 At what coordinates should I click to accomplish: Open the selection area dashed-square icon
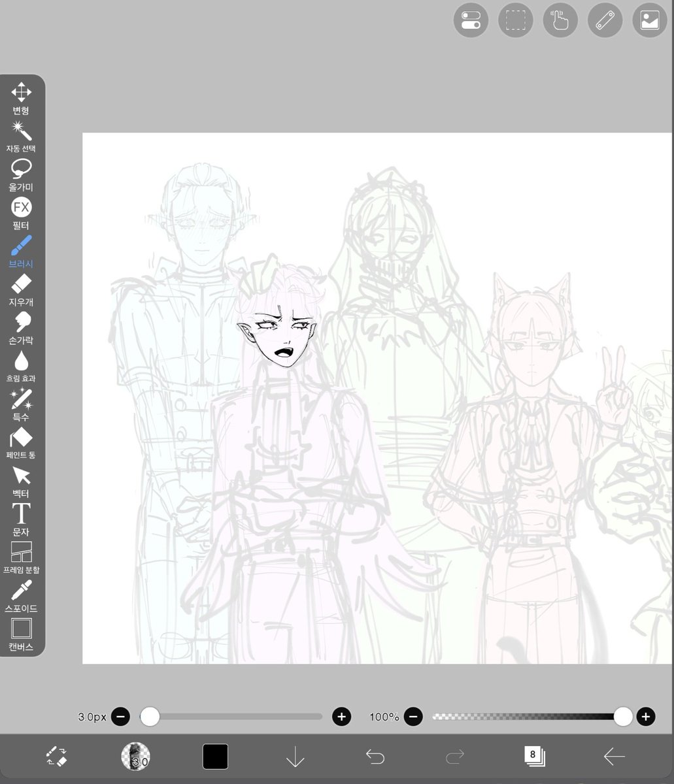pyautogui.click(x=515, y=20)
